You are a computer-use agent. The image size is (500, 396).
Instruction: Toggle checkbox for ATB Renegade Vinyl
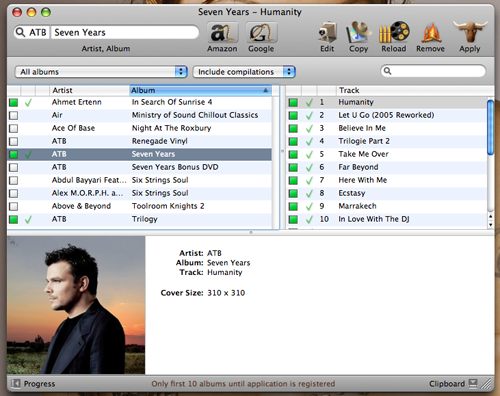[x=14, y=141]
